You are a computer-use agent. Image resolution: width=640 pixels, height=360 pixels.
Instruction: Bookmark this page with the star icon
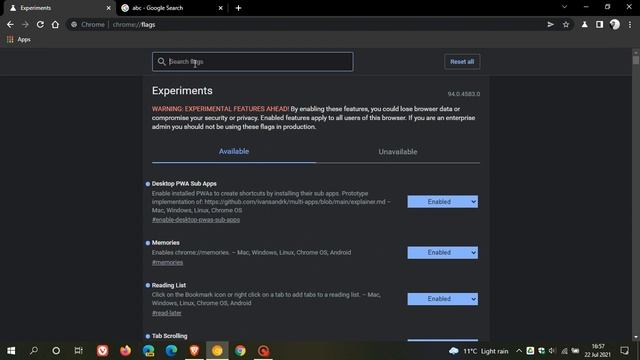(x=566, y=24)
